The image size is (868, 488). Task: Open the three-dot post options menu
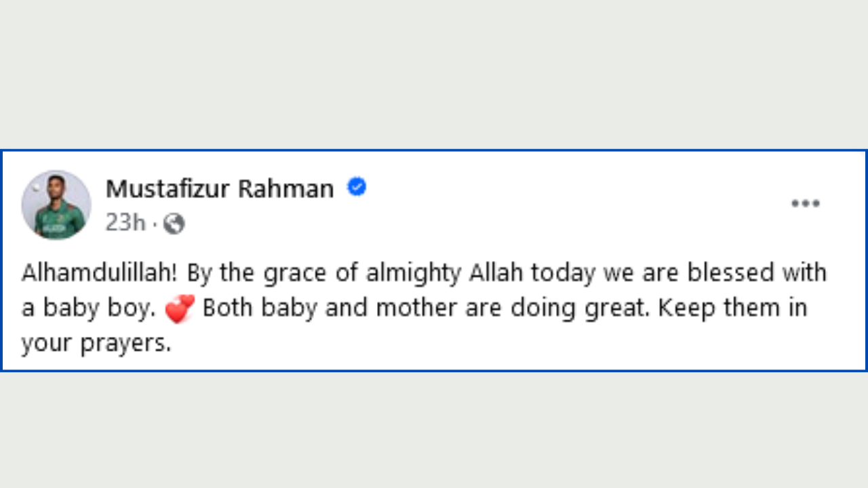(x=806, y=203)
